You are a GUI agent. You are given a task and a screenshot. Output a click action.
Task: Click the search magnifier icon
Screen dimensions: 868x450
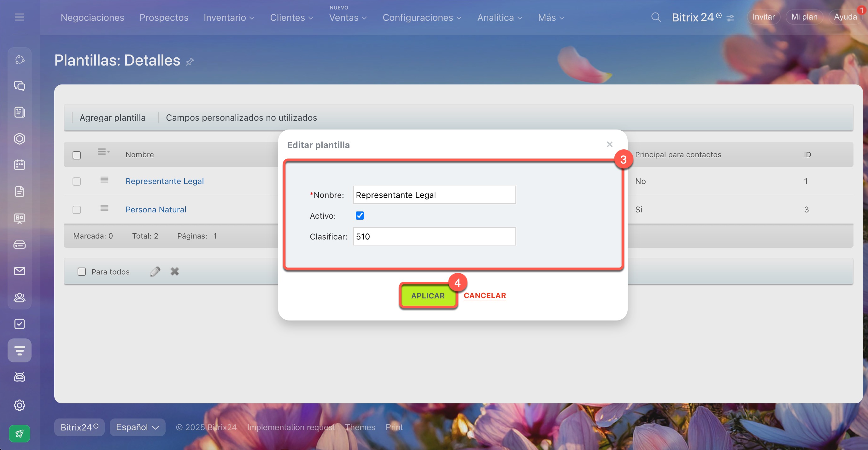coord(656,17)
